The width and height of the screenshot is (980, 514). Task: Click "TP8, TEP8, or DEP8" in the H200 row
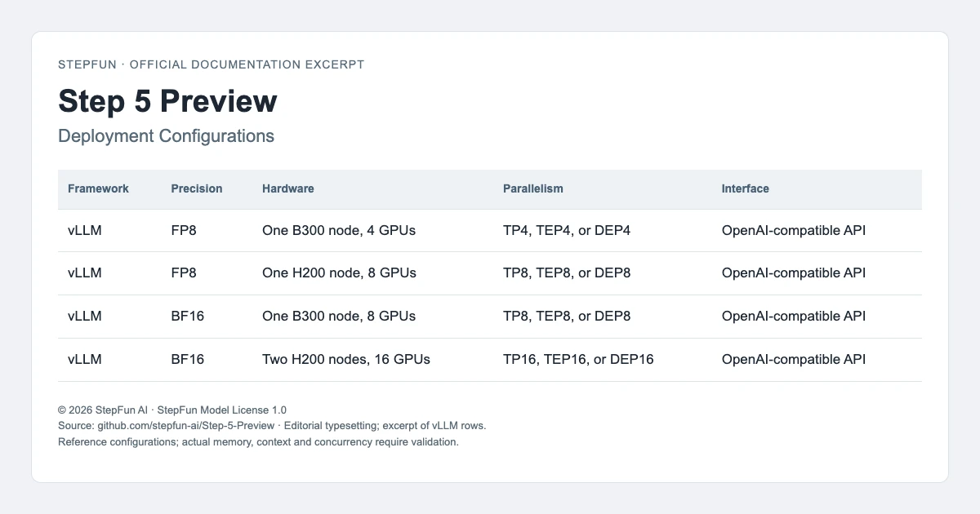point(567,273)
